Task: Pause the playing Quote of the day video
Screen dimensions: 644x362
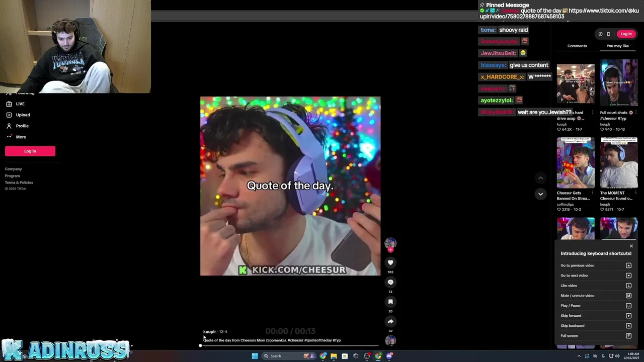Action: click(x=290, y=186)
